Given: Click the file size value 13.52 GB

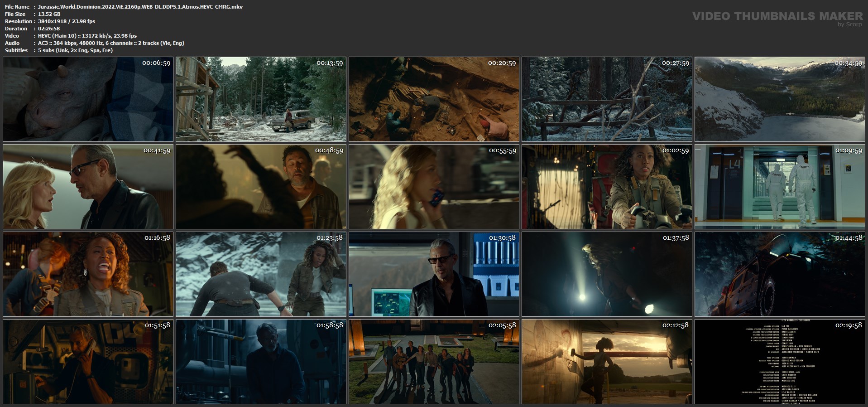Looking at the screenshot, I should 49,14.
